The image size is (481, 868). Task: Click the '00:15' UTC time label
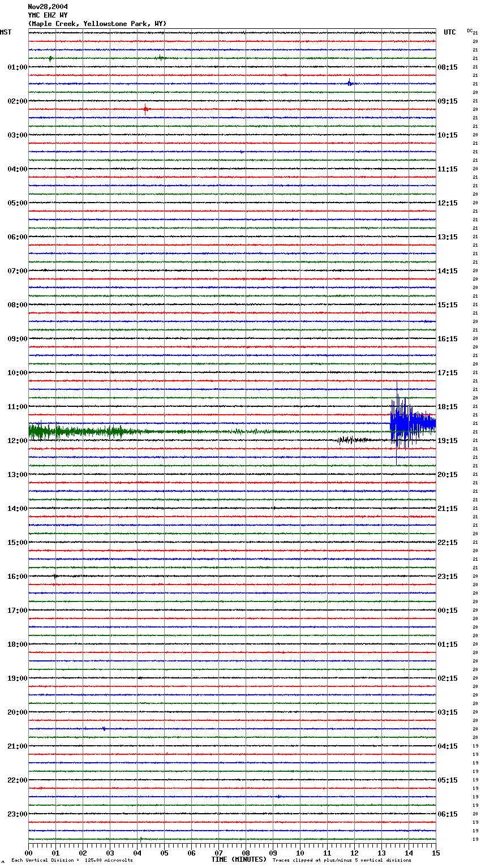448,611
